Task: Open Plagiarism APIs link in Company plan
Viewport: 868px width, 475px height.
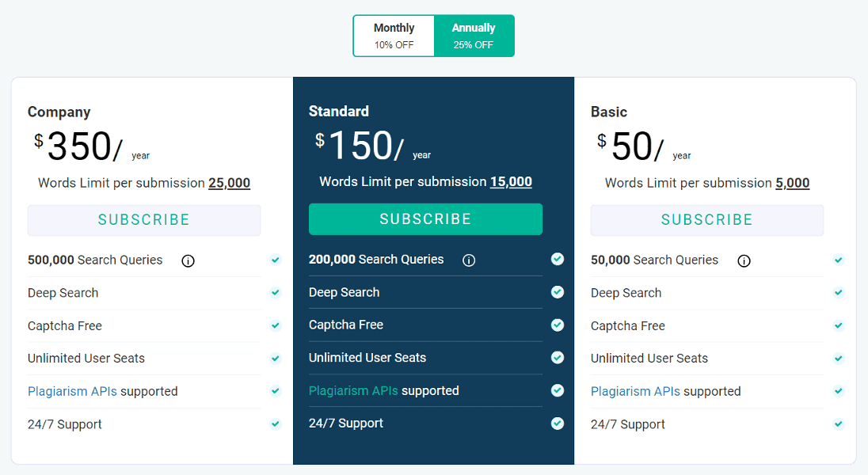Action: 72,391
